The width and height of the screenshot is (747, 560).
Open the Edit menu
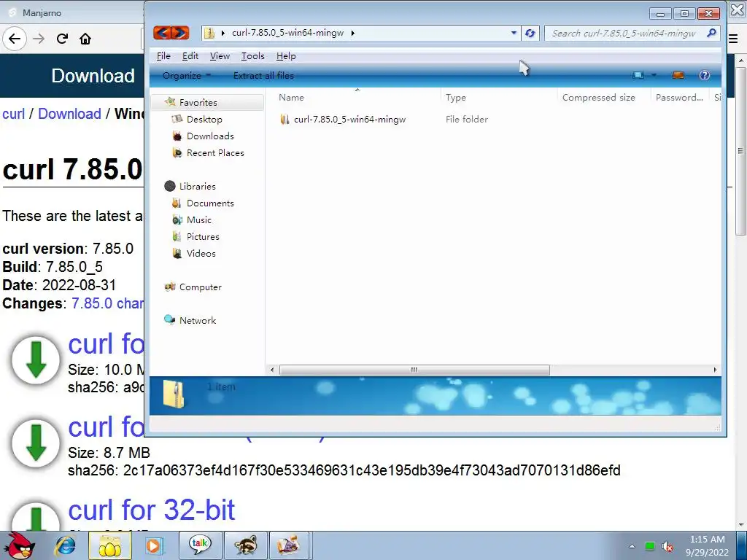point(190,55)
